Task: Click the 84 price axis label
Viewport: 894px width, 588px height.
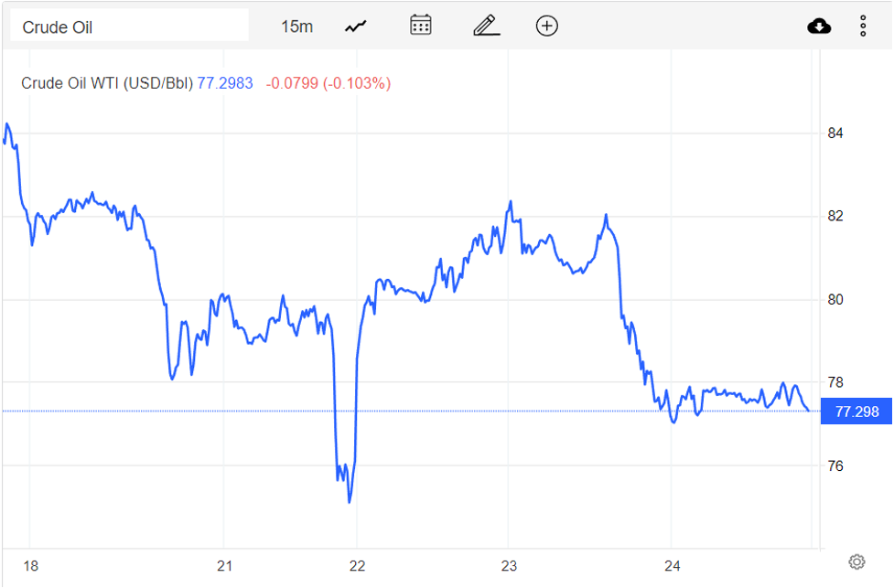Action: coord(835,134)
